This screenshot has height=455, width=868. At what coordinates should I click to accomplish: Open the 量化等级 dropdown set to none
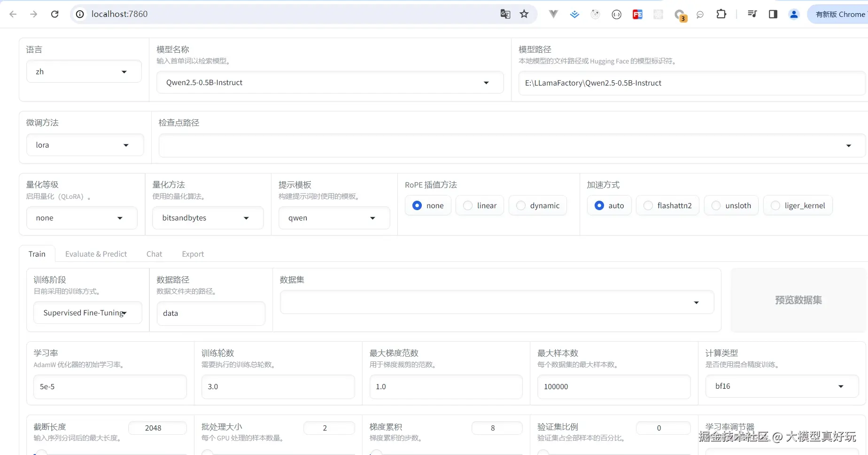[x=82, y=218]
